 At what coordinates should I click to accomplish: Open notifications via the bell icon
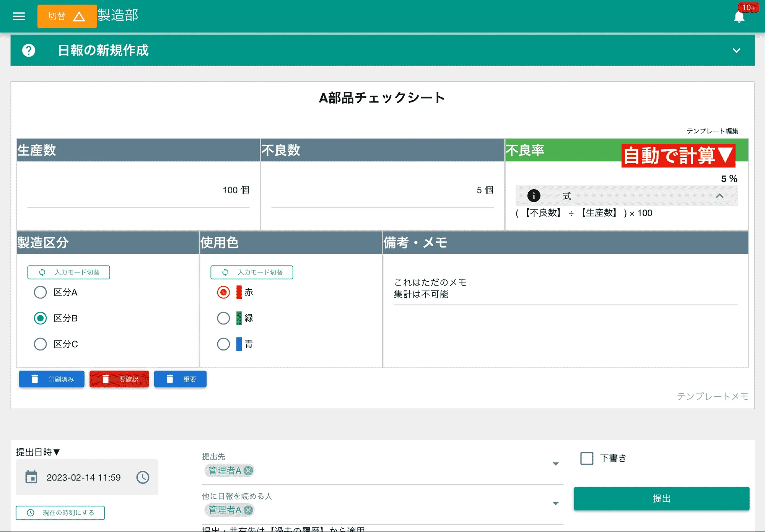[739, 16]
